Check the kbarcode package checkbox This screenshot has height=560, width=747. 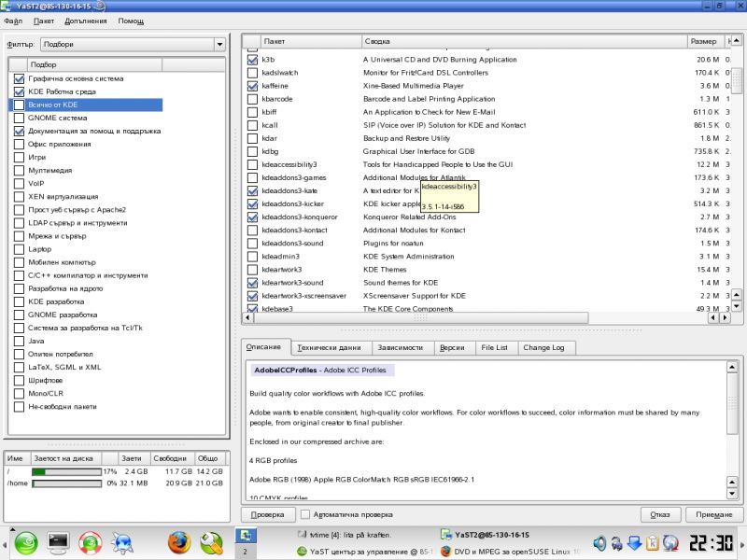(252, 99)
